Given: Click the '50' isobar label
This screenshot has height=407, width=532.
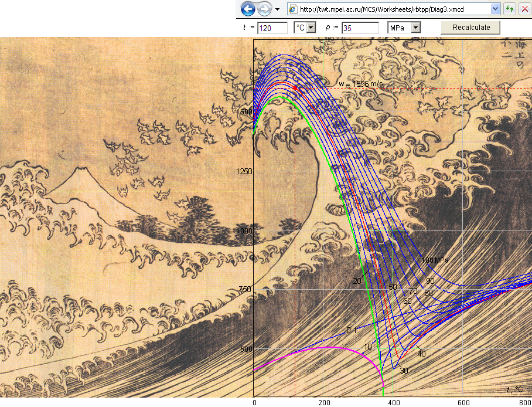Looking at the screenshot, I should tap(393, 287).
